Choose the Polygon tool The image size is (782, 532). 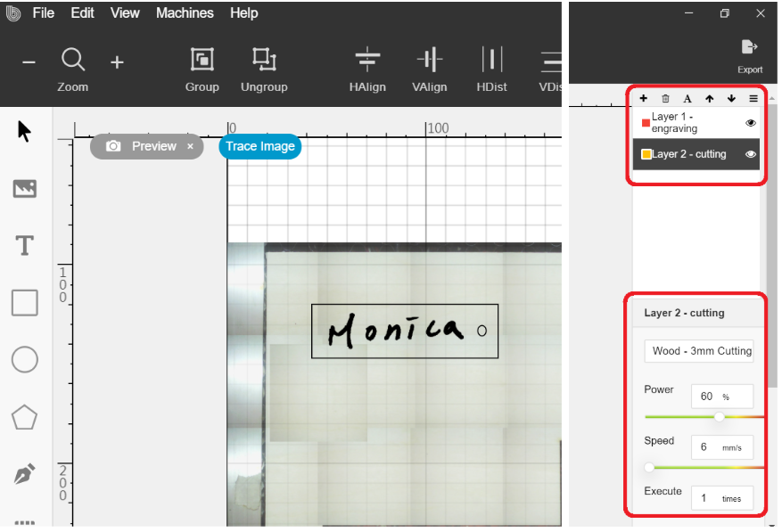(24, 416)
